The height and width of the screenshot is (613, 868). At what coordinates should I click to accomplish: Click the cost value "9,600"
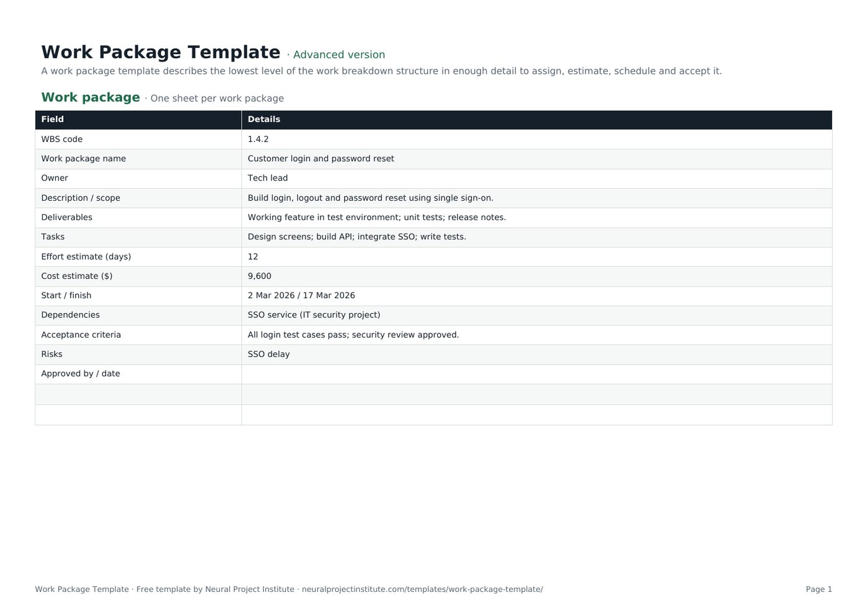point(537,276)
